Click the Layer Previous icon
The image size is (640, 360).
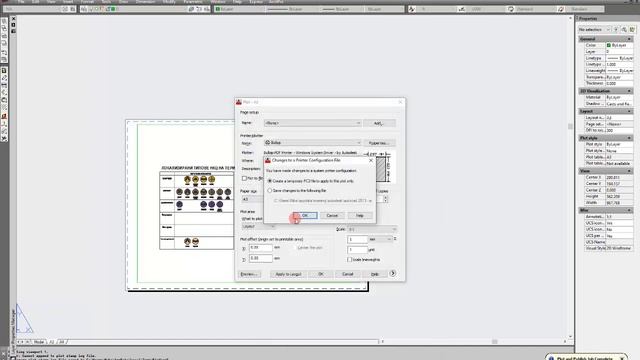(199, 9)
